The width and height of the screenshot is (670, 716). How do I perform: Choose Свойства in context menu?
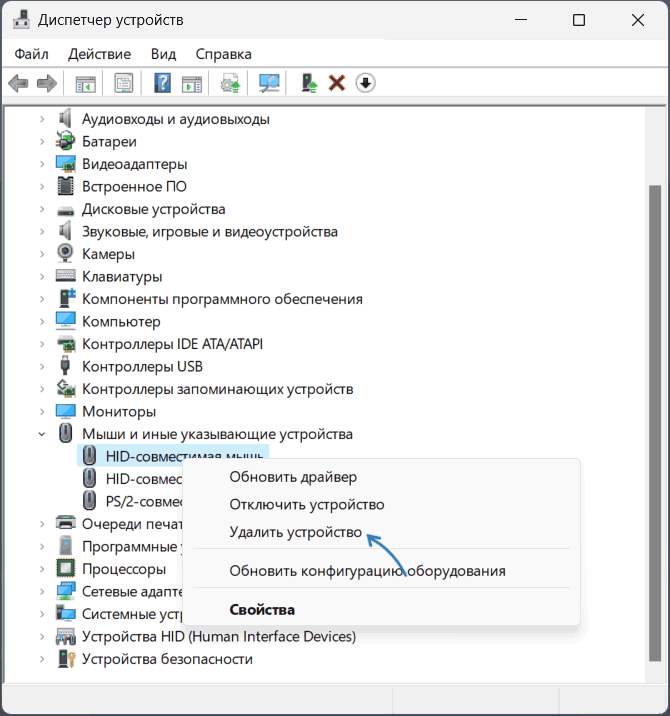click(381, 610)
